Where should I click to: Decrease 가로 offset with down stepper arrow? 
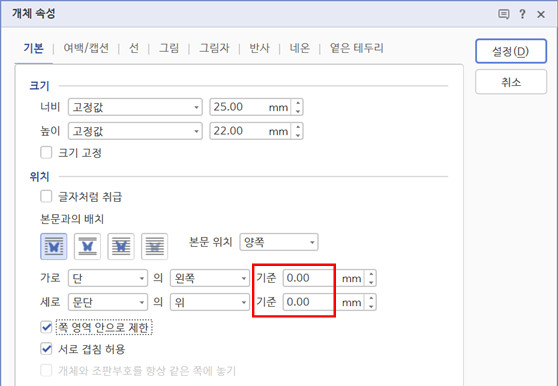pyautogui.click(x=371, y=282)
